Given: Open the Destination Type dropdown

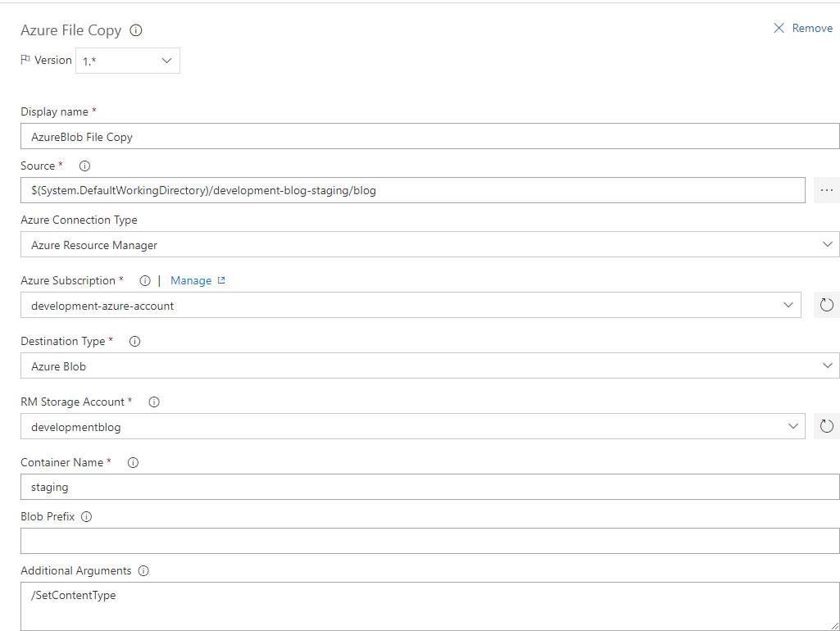Looking at the screenshot, I should click(827, 366).
